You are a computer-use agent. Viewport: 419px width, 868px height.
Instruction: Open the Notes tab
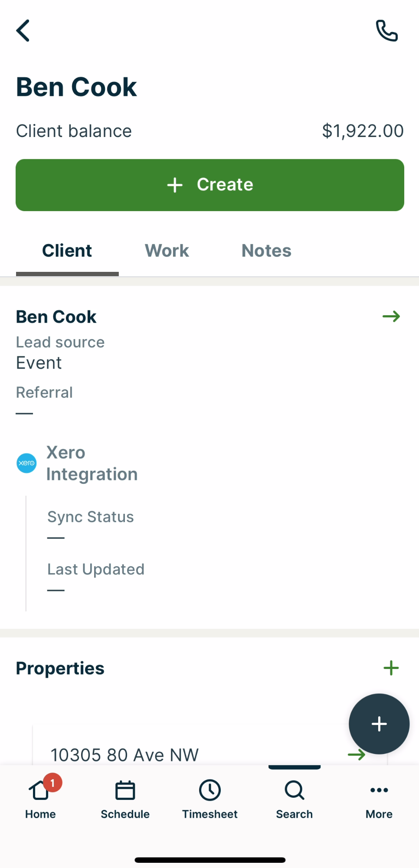tap(266, 251)
